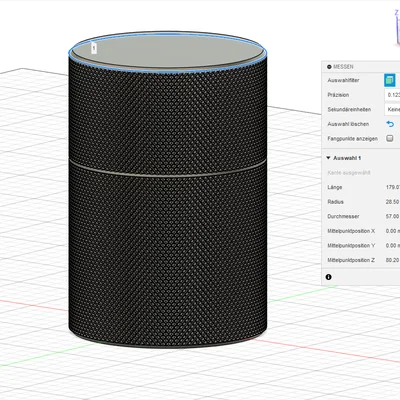Viewport: 400px width, 400px height.
Task: Click the MESSEN panel title
Action: pos(343,67)
